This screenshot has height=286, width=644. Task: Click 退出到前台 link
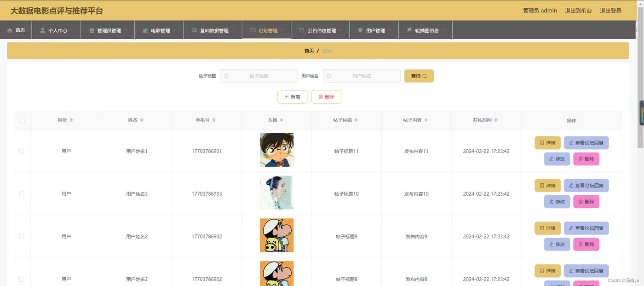578,11
